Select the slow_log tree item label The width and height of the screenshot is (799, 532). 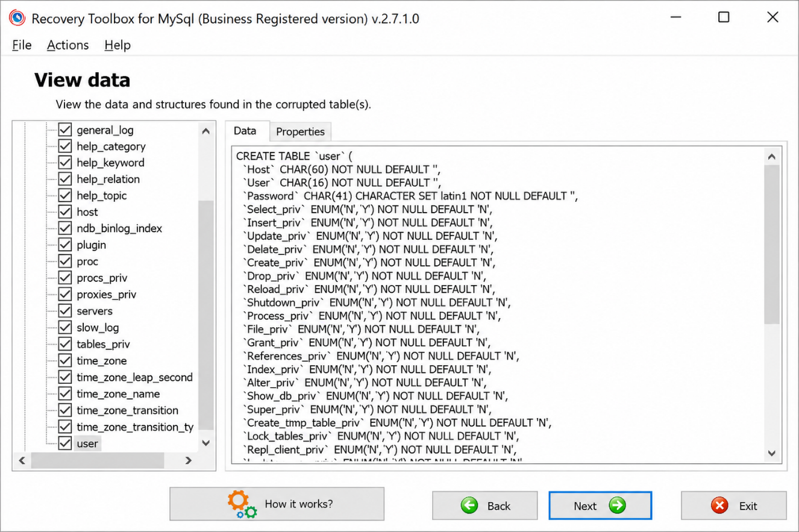coord(98,328)
